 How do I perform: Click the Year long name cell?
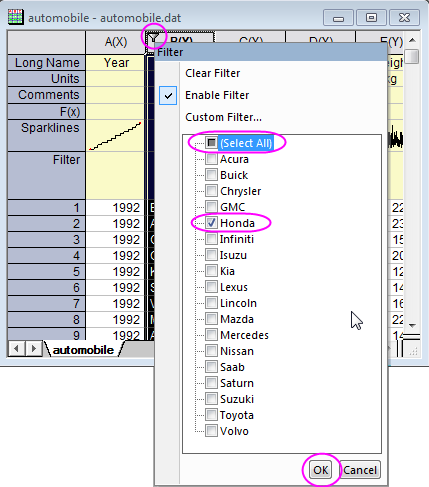pos(115,63)
